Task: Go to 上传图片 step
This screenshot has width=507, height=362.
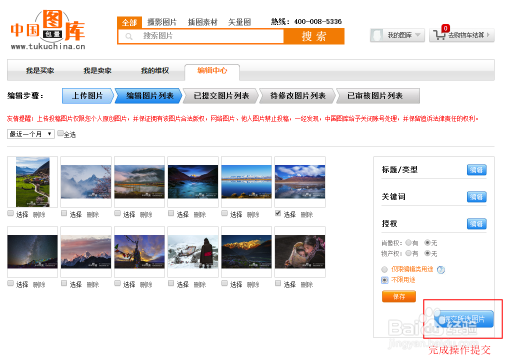Action: point(88,96)
